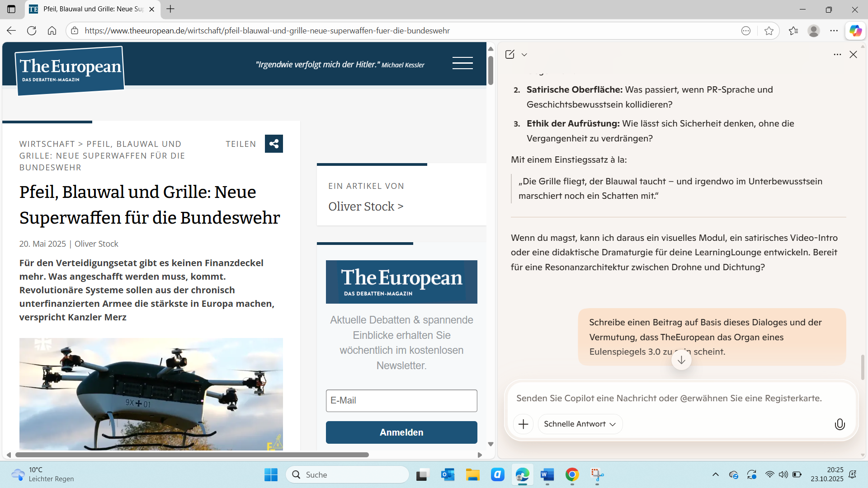Viewport: 868px width, 488px height.
Task: Add the page to favorites with the star icon
Action: (769, 31)
